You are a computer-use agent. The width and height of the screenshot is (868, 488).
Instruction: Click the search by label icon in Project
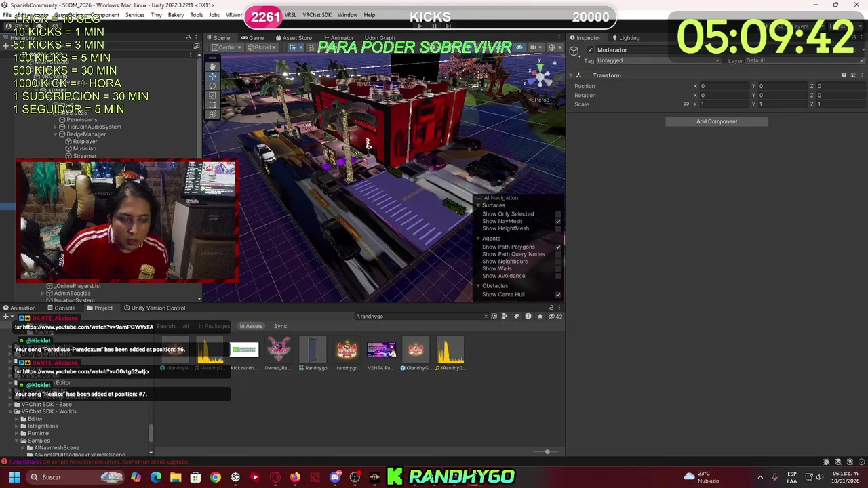516,317
